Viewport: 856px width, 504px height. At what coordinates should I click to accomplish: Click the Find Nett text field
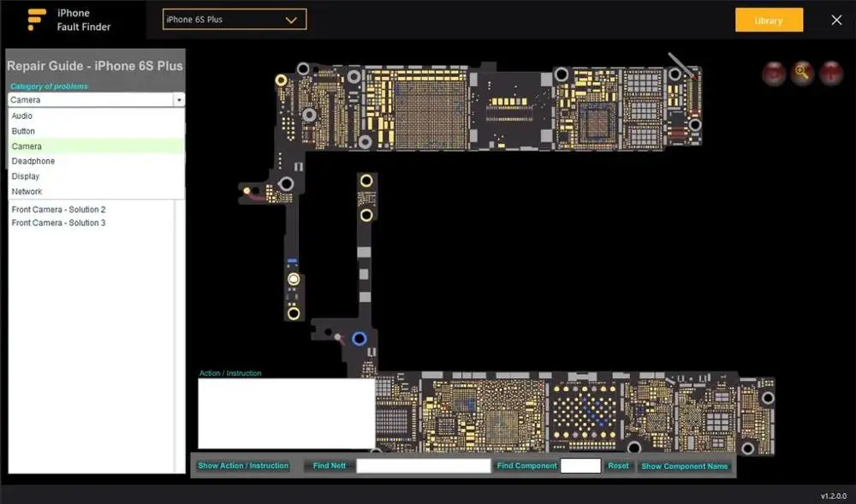click(x=423, y=465)
